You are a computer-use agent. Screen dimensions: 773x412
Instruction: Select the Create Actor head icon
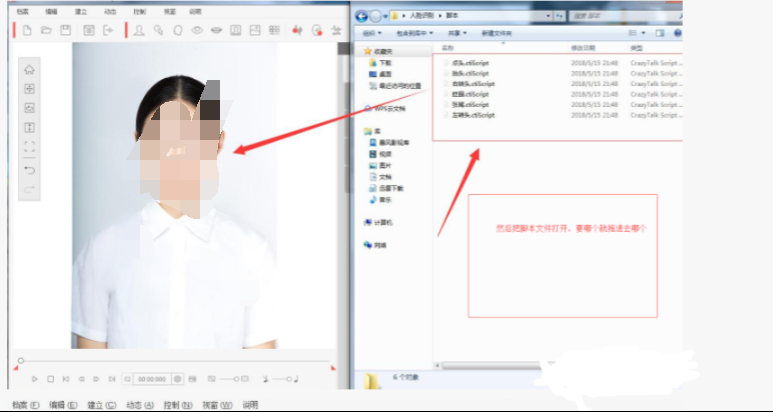point(138,30)
